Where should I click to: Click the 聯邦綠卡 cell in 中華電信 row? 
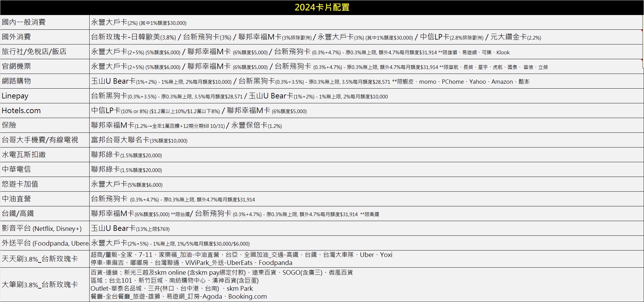click(366, 169)
